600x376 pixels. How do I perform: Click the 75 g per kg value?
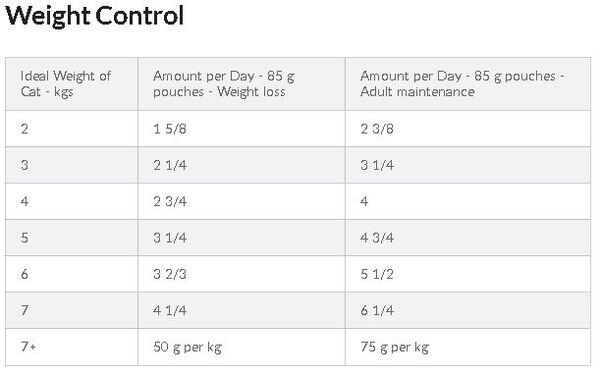pyautogui.click(x=395, y=347)
